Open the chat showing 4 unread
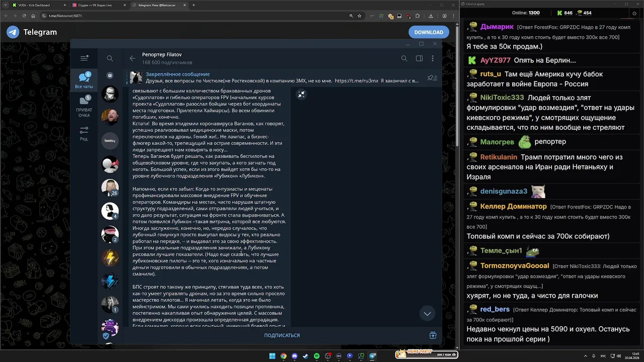644x362 pixels. [x=110, y=211]
